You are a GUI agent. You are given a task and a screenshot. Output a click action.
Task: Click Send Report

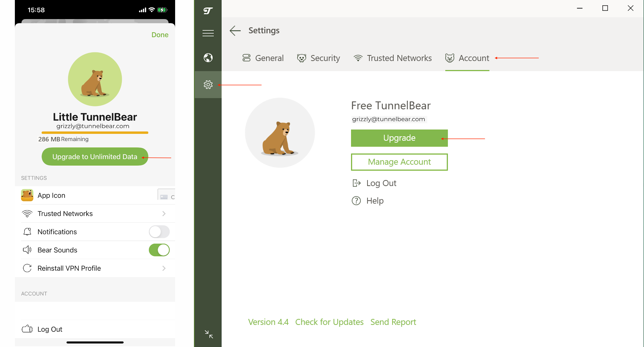(393, 322)
